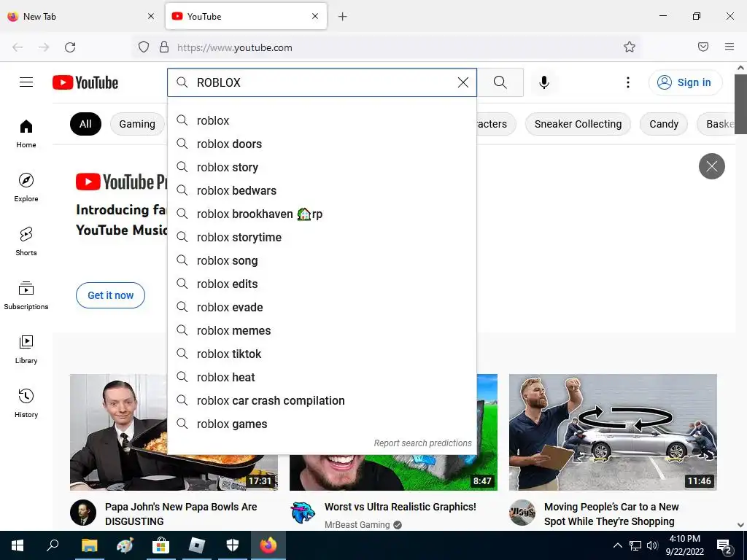The image size is (747, 560).
Task: Click the YouTube logo
Action: point(85,82)
